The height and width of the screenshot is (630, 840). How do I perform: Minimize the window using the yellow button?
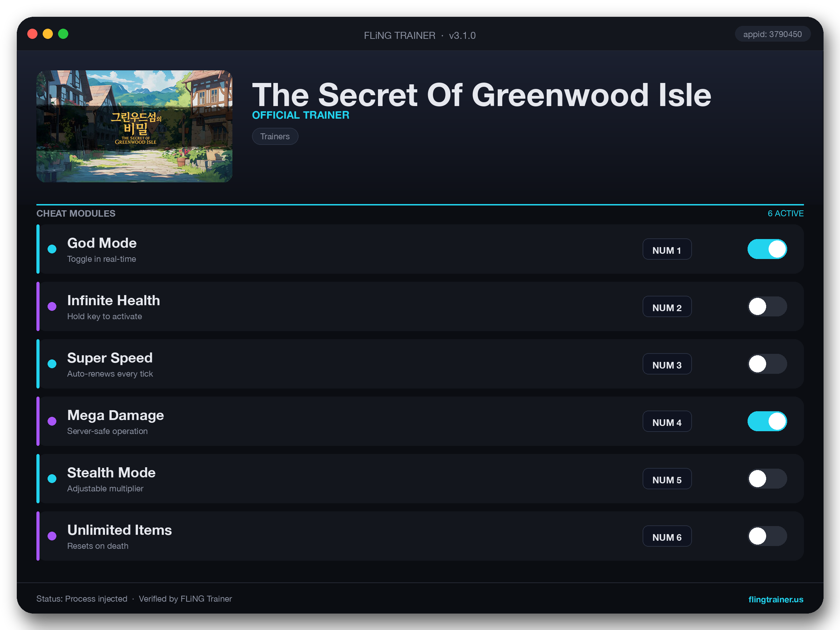coord(48,34)
